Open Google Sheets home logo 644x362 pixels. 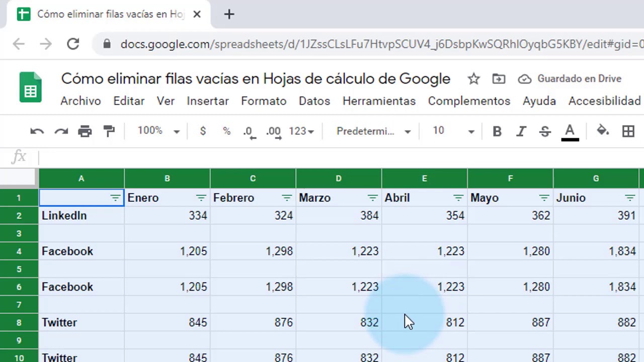(x=30, y=87)
